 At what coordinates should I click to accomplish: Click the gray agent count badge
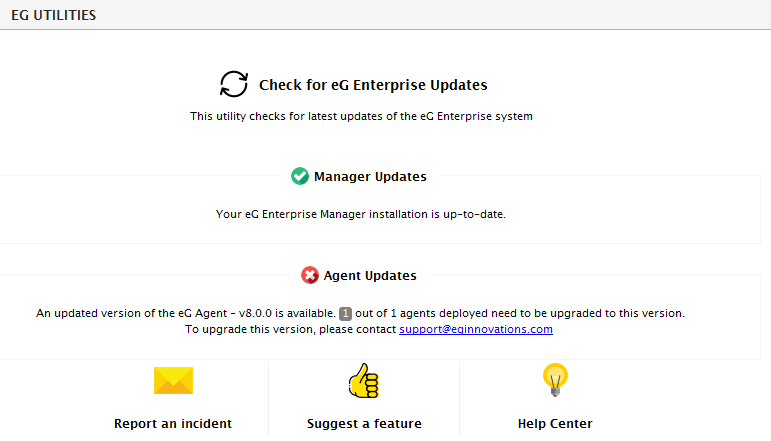click(345, 314)
